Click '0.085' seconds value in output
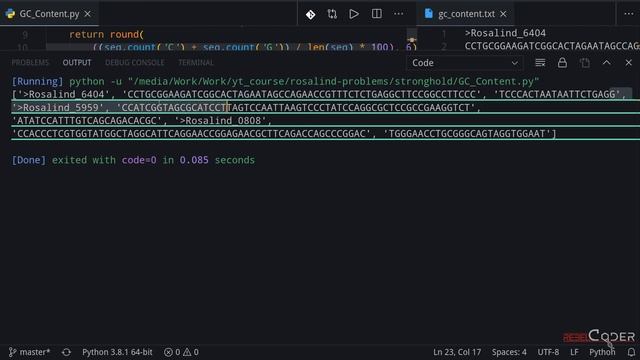 pos(194,160)
